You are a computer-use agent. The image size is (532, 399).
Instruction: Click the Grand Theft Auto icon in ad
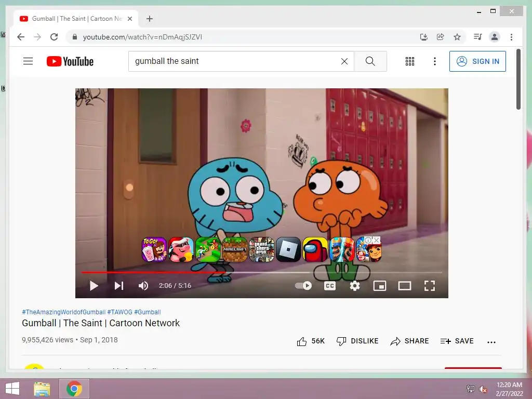pos(261,249)
